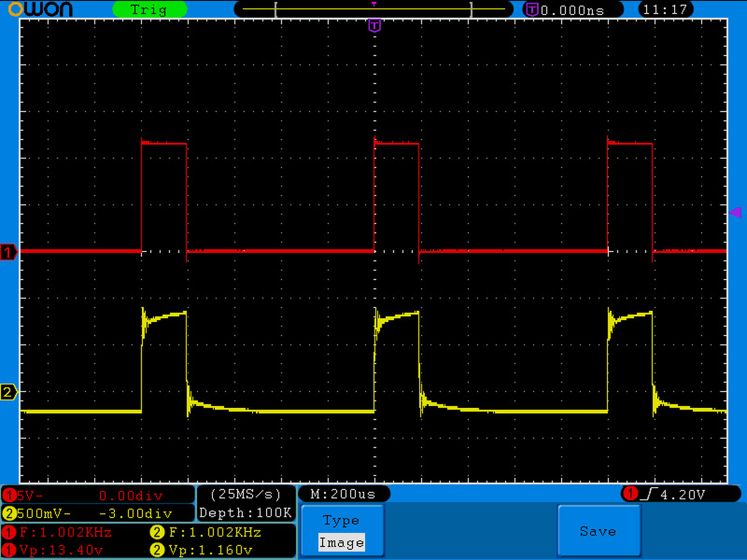Screen dimensions: 747x560
Task: Click the purple T trigger position marker
Action: point(374,25)
